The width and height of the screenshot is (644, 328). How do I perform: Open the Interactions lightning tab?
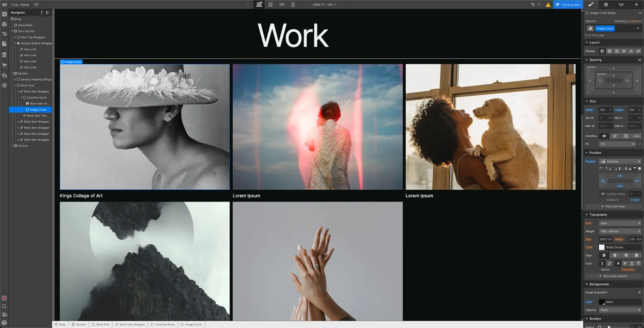pyautogui.click(x=636, y=4)
